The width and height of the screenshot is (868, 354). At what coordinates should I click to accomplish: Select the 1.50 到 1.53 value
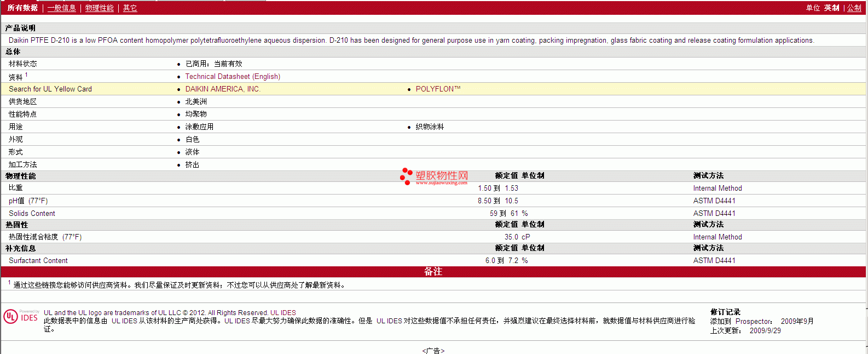498,188
